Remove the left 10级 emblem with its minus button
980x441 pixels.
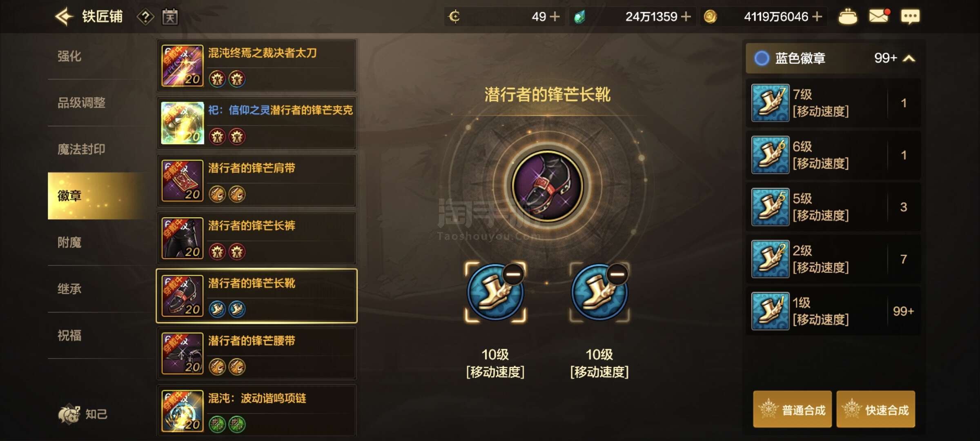point(513,274)
